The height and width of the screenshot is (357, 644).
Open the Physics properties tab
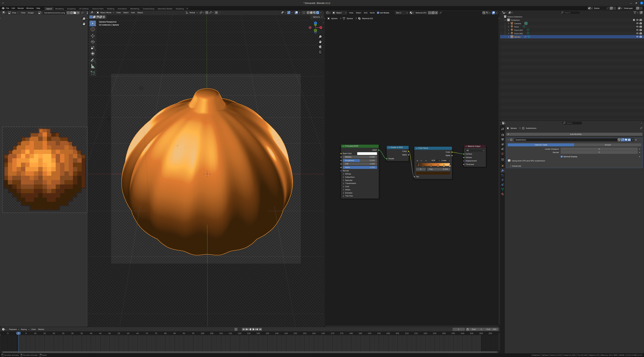[502, 180]
